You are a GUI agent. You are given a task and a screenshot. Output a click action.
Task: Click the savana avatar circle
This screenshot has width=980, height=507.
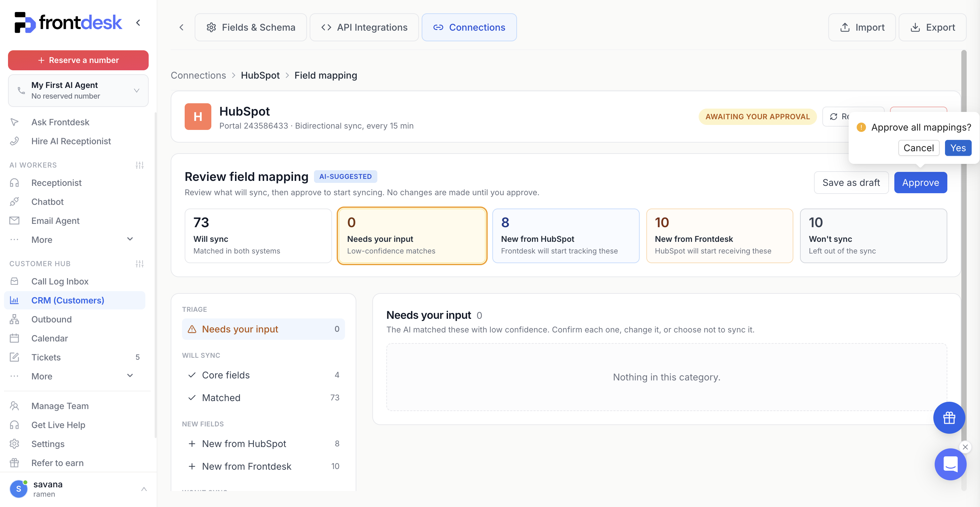click(19, 489)
